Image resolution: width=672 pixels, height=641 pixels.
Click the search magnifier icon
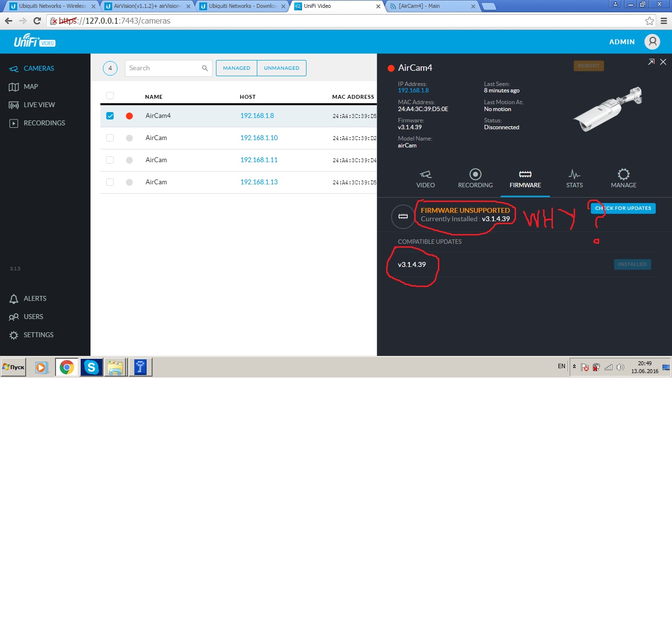pyautogui.click(x=205, y=68)
